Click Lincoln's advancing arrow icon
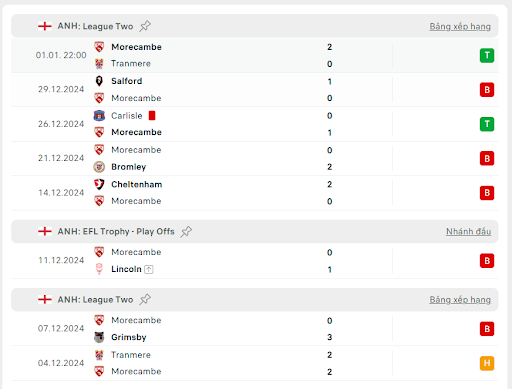 coord(149,269)
